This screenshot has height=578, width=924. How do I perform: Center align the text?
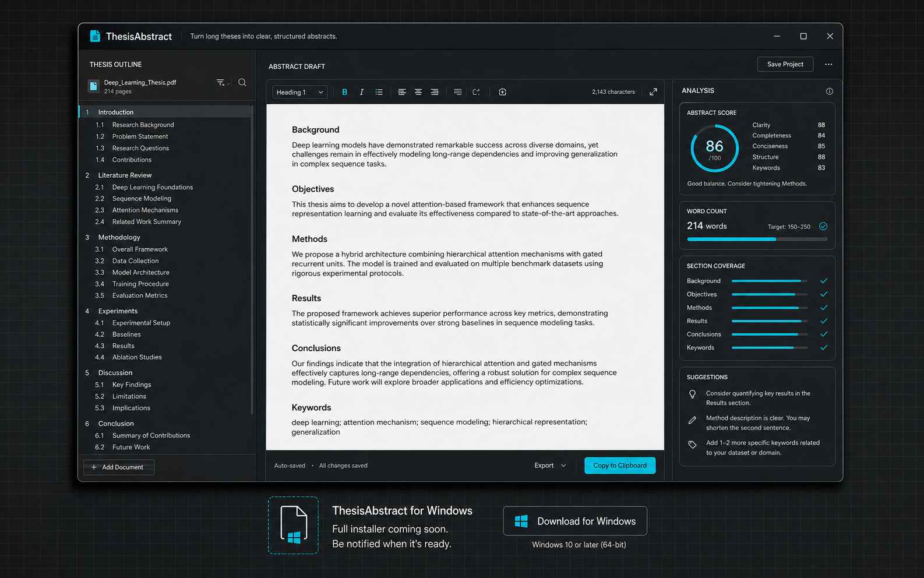click(418, 92)
